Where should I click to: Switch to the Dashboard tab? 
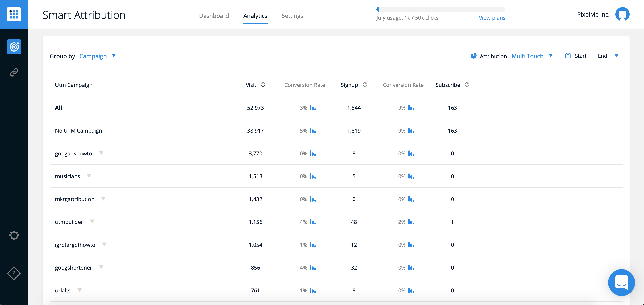click(x=214, y=16)
